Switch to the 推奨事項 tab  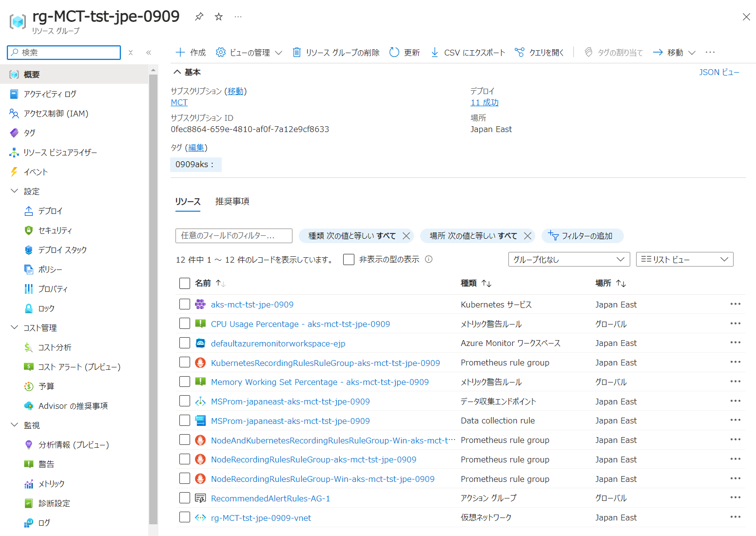click(233, 201)
